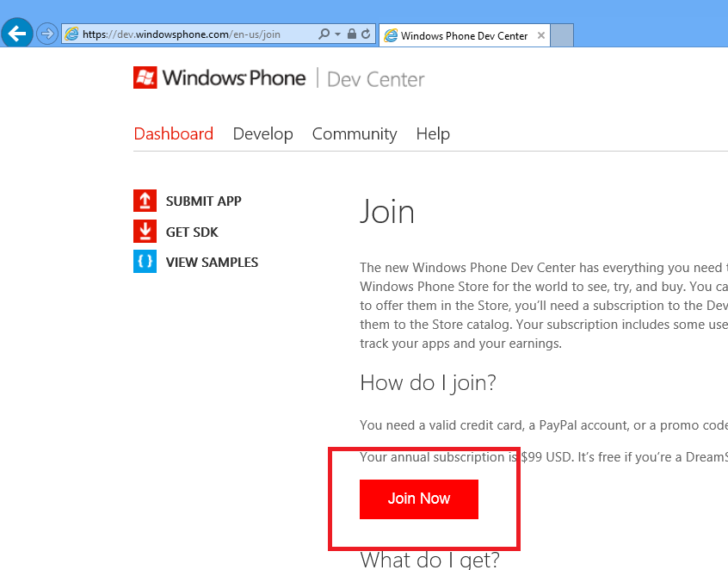Click the browser Back arrow button
This screenshot has height=570, width=728.
click(17, 34)
